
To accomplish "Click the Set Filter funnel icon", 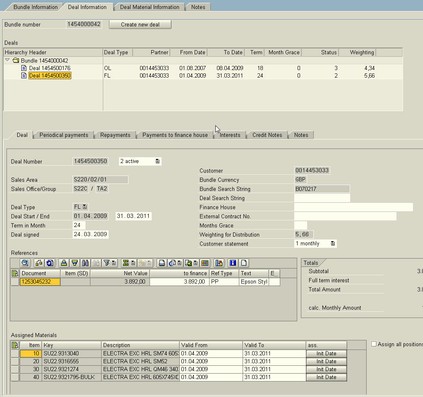I will coord(107,263).
